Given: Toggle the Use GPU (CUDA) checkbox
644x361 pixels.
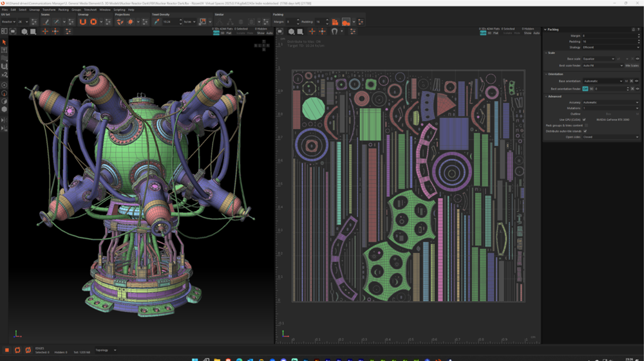Looking at the screenshot, I should (x=585, y=120).
